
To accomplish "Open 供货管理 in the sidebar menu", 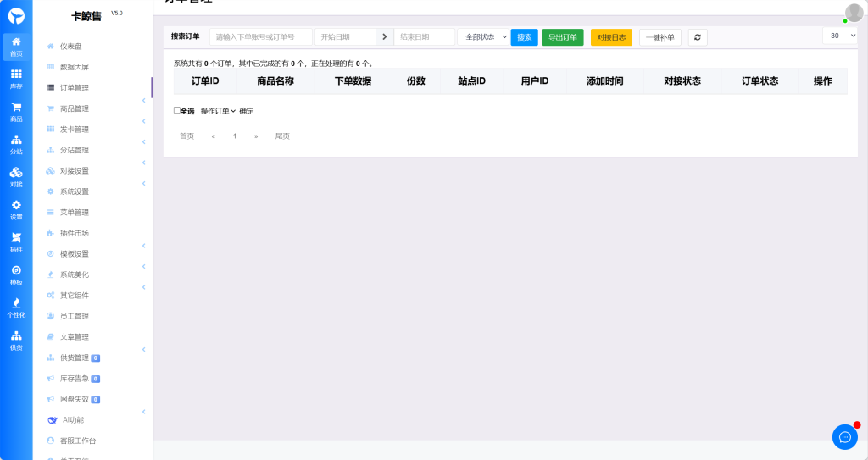I will tap(75, 357).
